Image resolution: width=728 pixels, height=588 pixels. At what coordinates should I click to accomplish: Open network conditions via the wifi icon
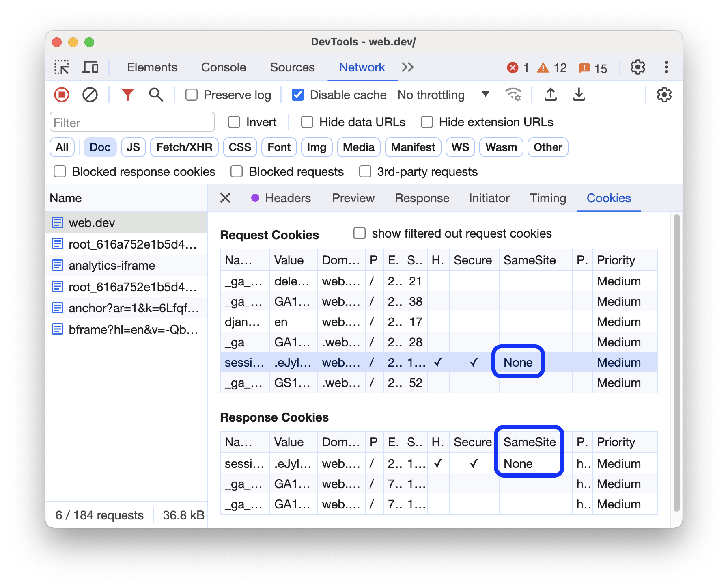tap(513, 95)
